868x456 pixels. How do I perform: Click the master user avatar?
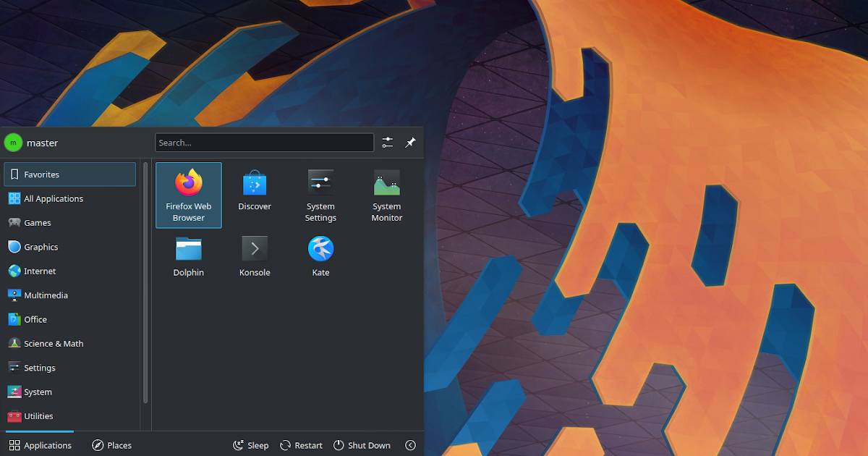tap(13, 143)
